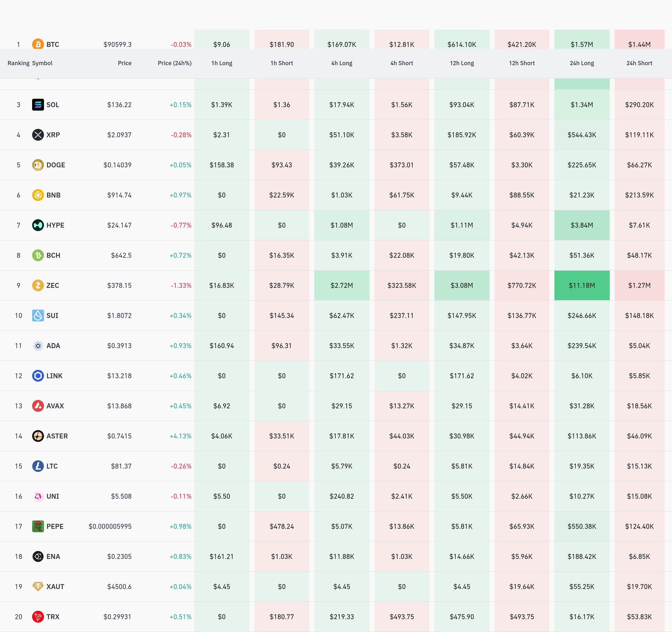The image size is (672, 632).
Task: Click the PEPE frog coin icon
Action: pyautogui.click(x=38, y=526)
